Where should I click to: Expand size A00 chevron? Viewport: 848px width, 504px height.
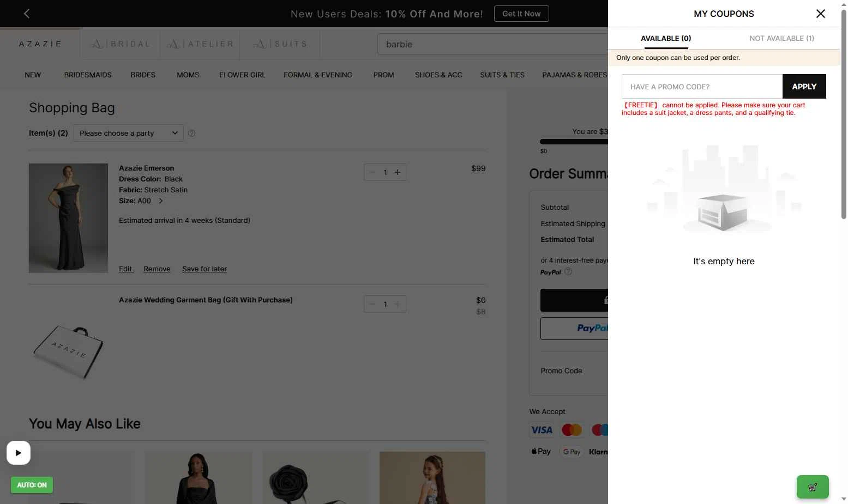(161, 201)
